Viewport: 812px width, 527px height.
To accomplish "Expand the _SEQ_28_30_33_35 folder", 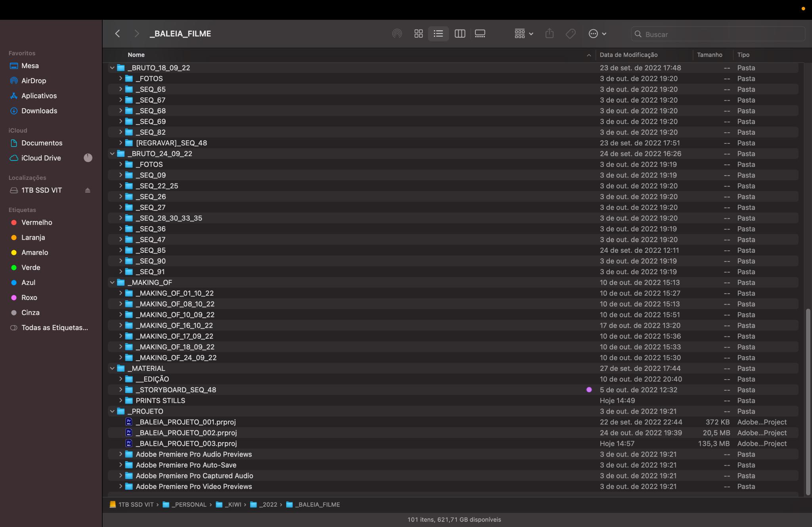I will (121, 218).
